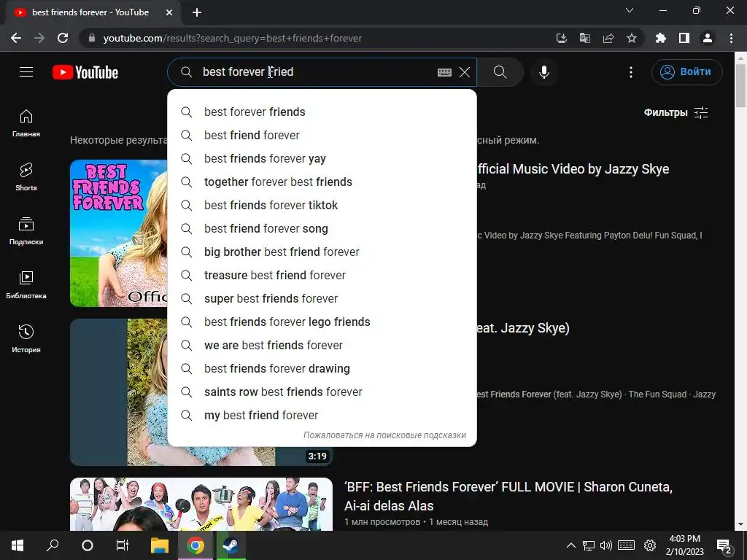Open the YouTube hamburger guide menu

tap(26, 72)
